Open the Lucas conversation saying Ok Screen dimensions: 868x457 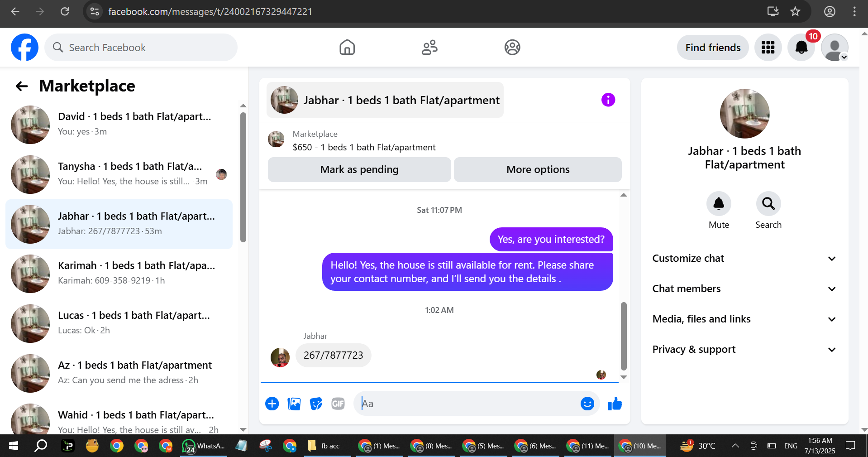pos(119,323)
